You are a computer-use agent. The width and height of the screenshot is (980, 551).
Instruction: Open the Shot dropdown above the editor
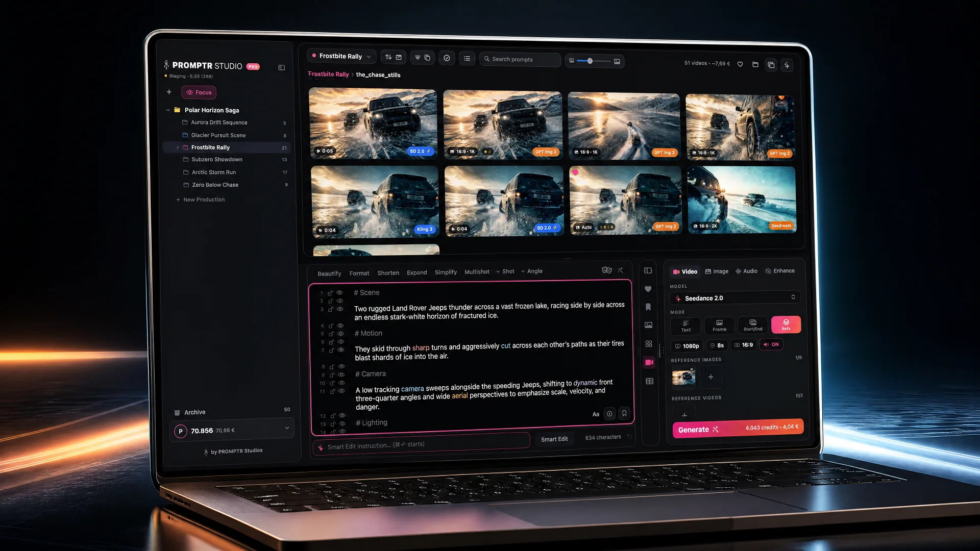pos(505,271)
